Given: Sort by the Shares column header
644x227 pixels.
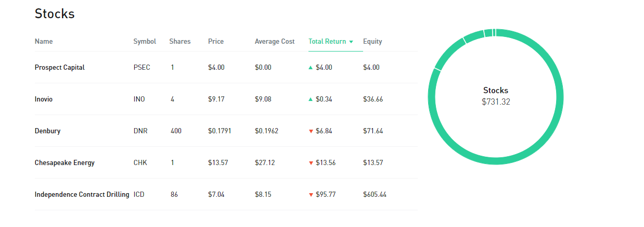Looking at the screenshot, I should tap(180, 42).
